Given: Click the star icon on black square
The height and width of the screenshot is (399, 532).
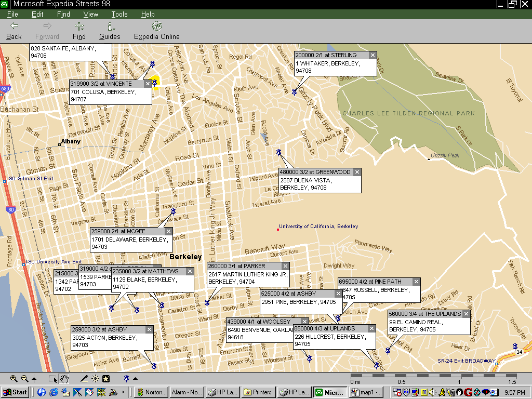Looking at the screenshot, I should click(x=106, y=378).
